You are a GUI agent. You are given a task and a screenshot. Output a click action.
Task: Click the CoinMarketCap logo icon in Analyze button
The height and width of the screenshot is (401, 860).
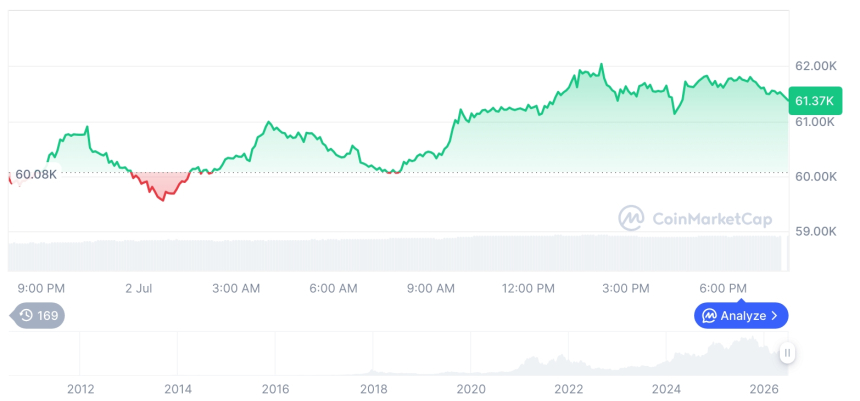click(710, 316)
